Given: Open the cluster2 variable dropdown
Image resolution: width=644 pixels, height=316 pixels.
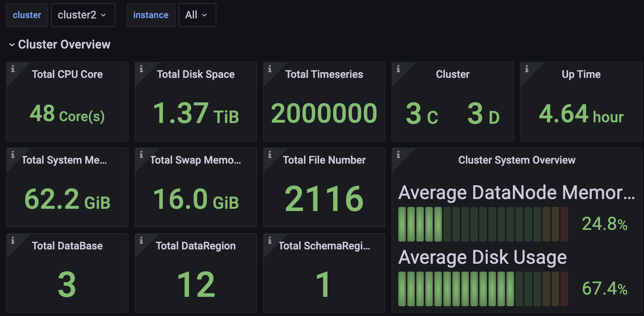Looking at the screenshot, I should [x=83, y=15].
